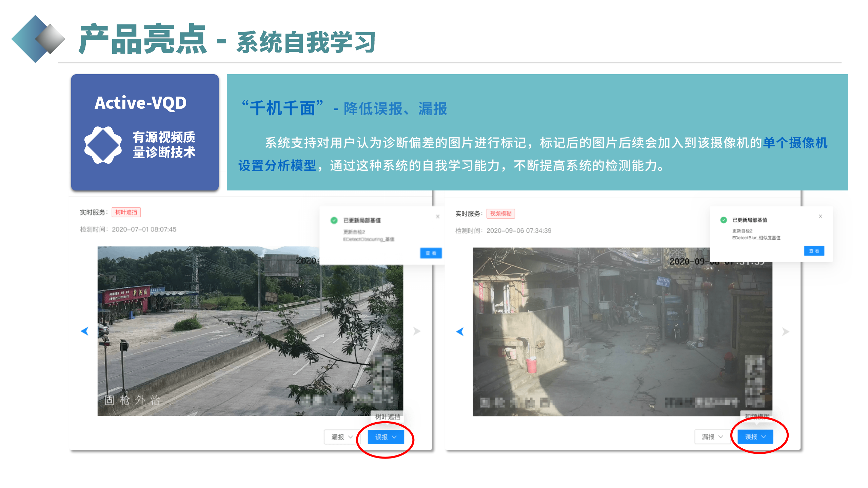Image resolution: width=868 pixels, height=488 pixels.
Task: Open blue 误报 dropdown under road image
Action: click(386, 437)
